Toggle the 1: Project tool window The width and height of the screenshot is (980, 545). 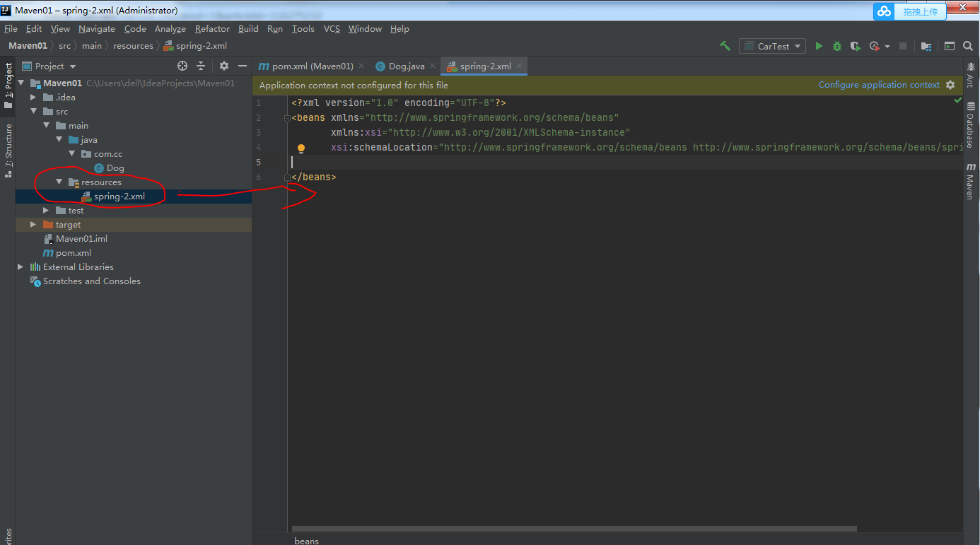pos(8,86)
